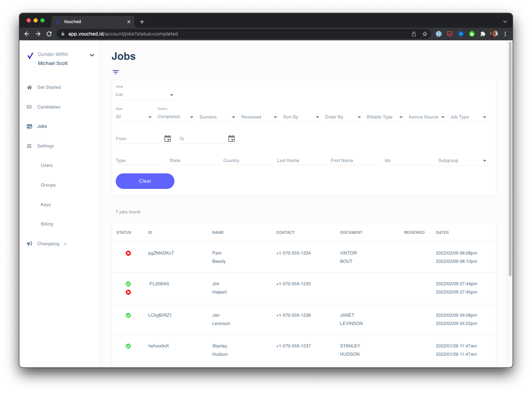Open job ID pgZMADKvT
532x393 pixels.
(161, 253)
